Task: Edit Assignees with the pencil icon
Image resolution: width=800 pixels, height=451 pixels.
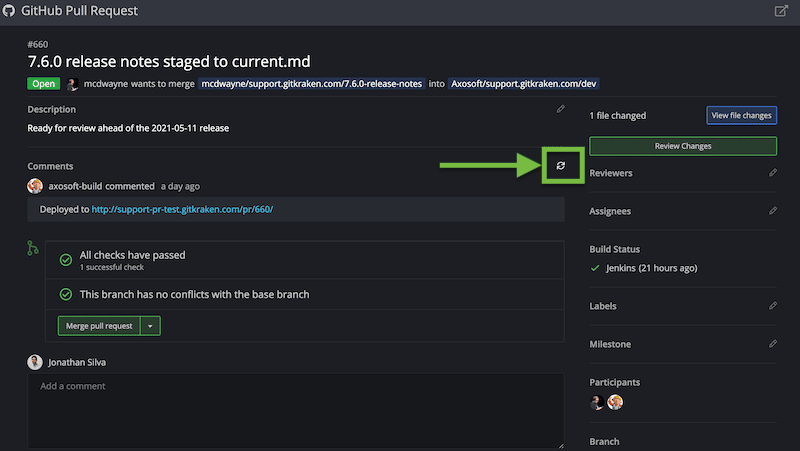Action: click(x=773, y=211)
